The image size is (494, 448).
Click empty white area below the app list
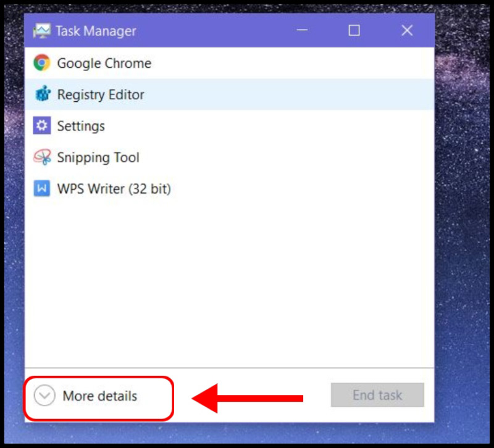point(228,284)
